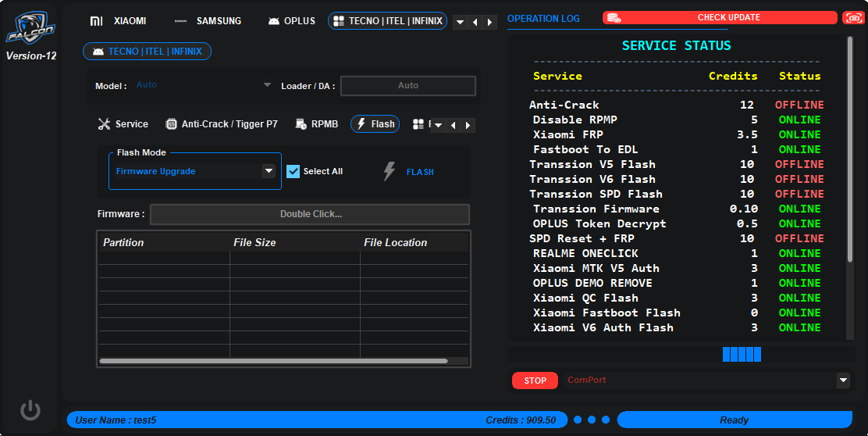Show next brand tabs with right arrow
The image size is (868, 436).
click(489, 22)
